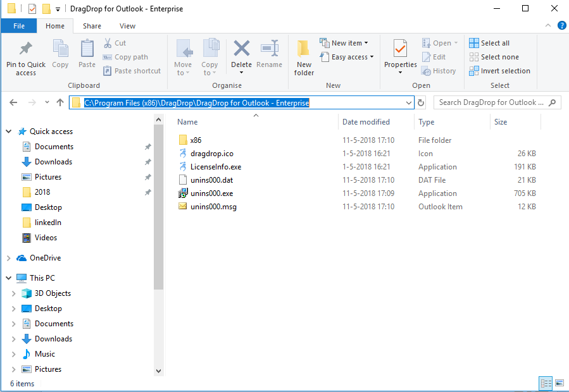Click the title bar Properties checkmark icon
Viewport: 569px width, 392px height.
[x=32, y=8]
